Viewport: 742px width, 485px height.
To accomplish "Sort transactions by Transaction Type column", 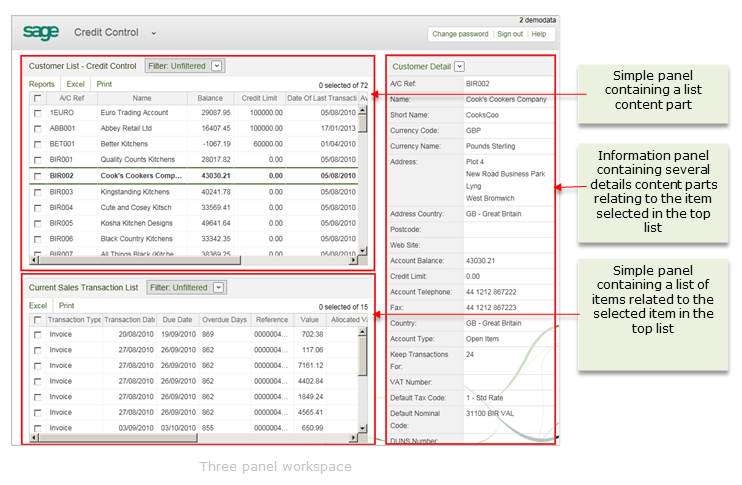I will click(x=74, y=320).
